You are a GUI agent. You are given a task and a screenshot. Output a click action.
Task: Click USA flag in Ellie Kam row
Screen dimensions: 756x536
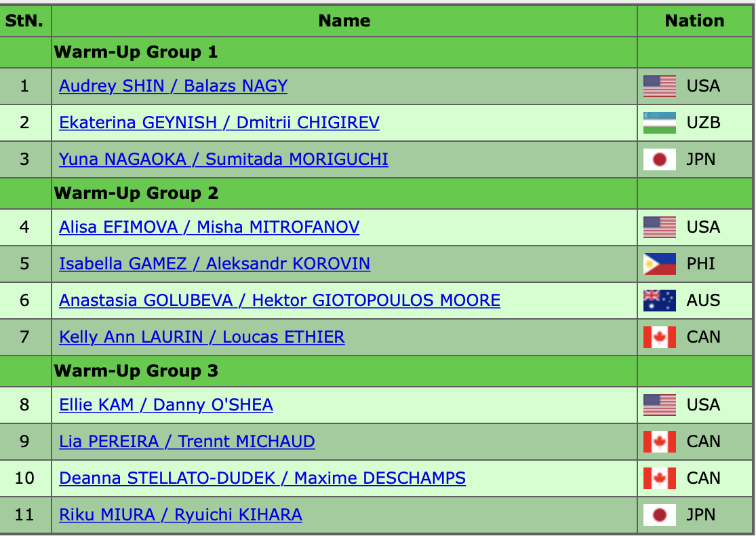[x=660, y=405]
